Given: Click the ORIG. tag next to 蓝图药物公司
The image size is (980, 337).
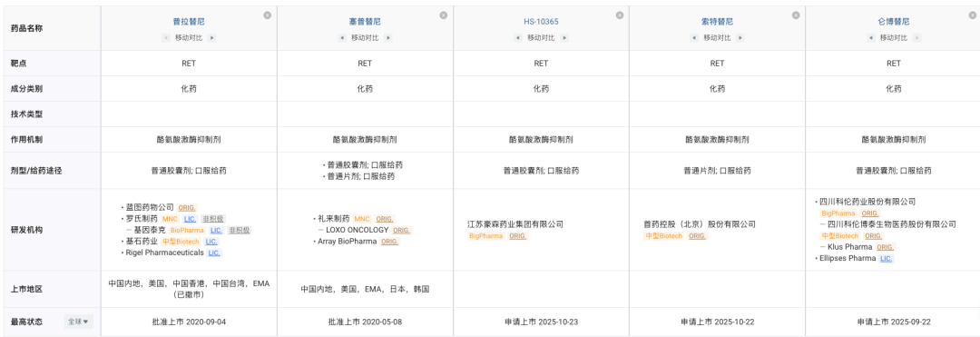Looking at the screenshot, I should point(187,208).
